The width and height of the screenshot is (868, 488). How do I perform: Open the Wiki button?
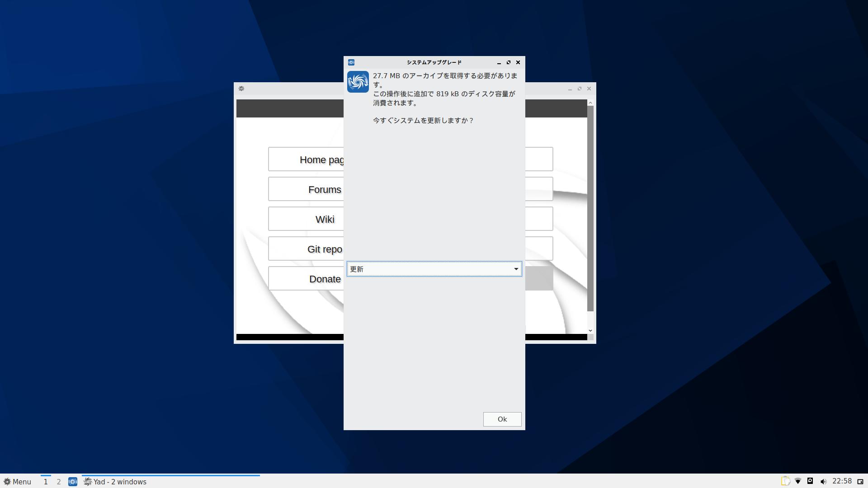306,219
